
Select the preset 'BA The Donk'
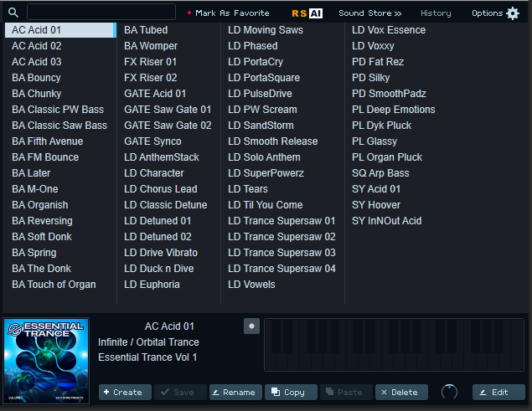(x=41, y=269)
